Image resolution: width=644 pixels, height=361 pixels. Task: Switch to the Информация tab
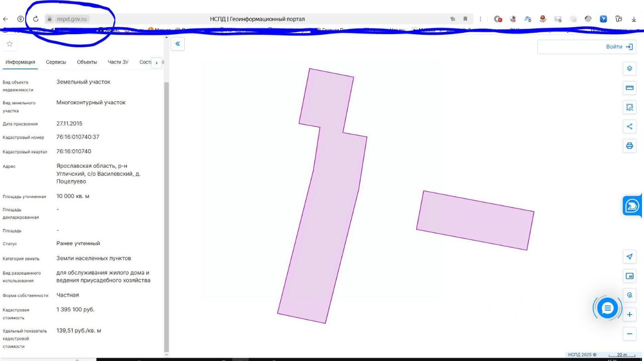20,62
